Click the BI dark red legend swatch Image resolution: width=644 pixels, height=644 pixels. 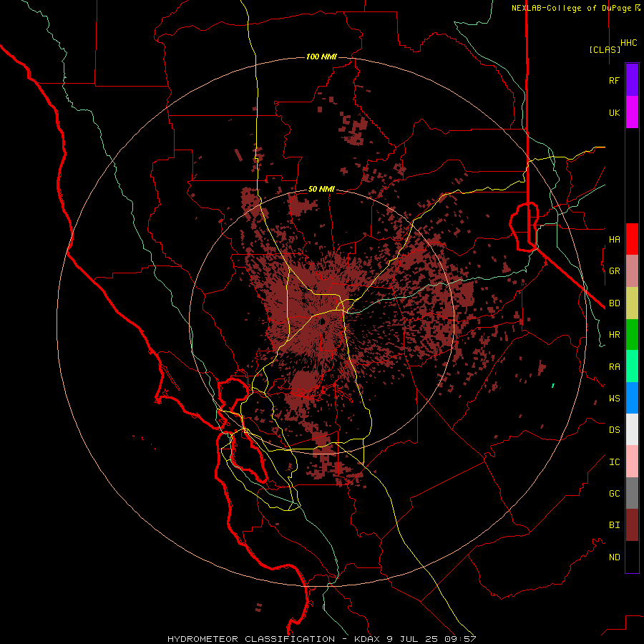632,525
